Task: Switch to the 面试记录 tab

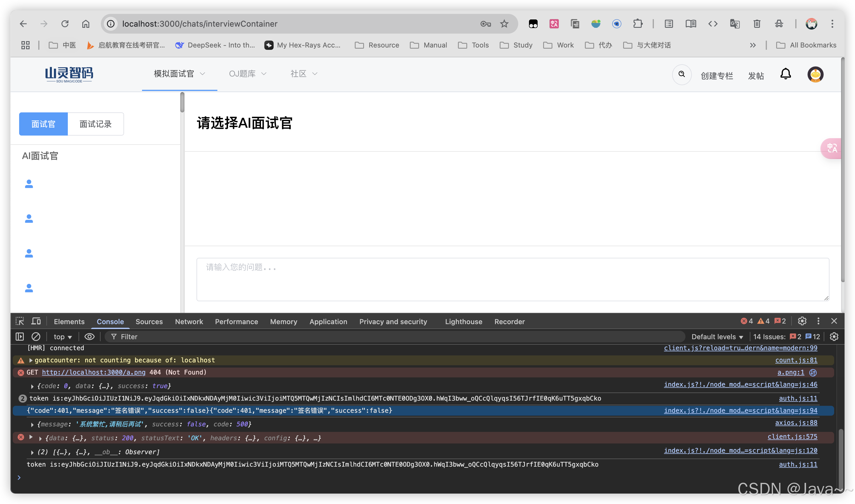Action: click(95, 124)
